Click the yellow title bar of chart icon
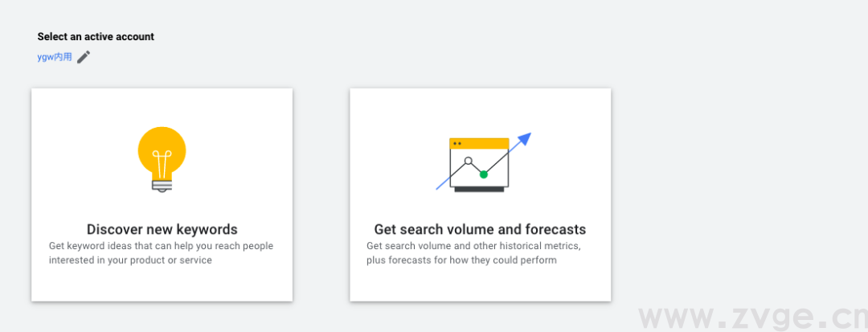This screenshot has width=868, height=332. click(x=479, y=143)
